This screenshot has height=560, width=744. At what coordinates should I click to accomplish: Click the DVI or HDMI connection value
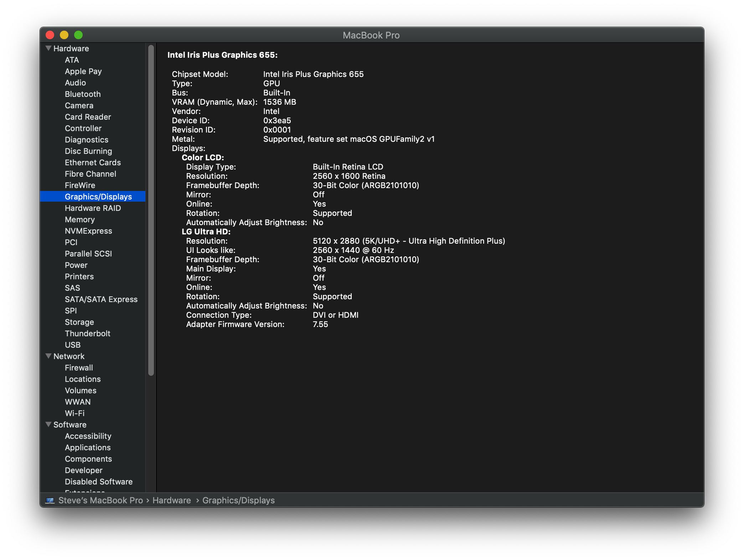pyautogui.click(x=336, y=315)
